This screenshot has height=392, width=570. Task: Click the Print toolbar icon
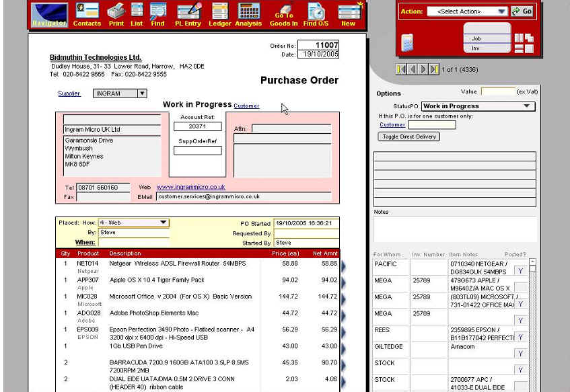116,15
